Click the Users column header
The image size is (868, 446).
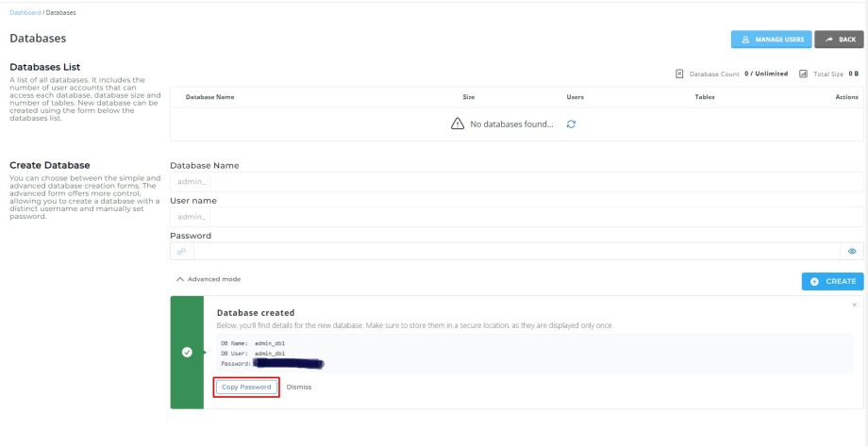[576, 97]
